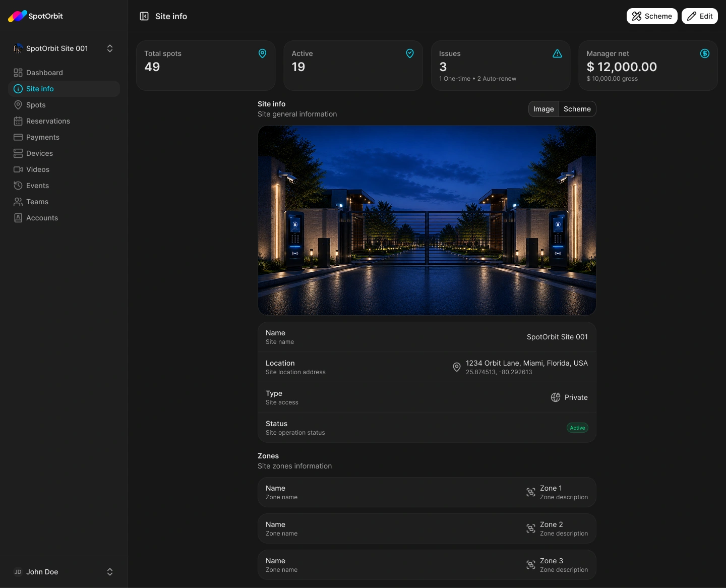Screen dimensions: 726x588
Task: Click the location pin beside the address
Action: pos(457,367)
